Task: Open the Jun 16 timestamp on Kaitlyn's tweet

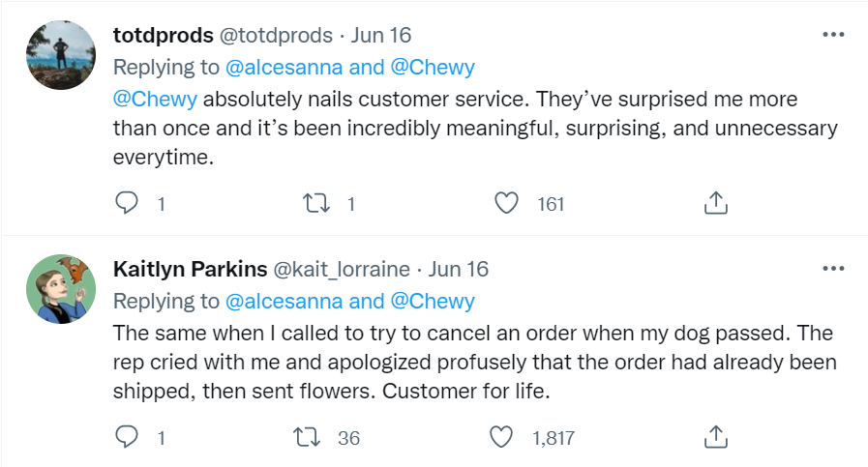Action: (458, 269)
